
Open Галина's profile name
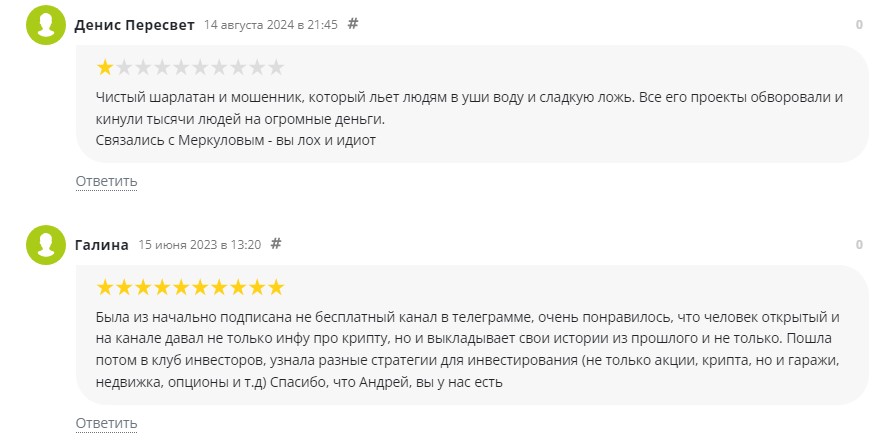tap(101, 244)
